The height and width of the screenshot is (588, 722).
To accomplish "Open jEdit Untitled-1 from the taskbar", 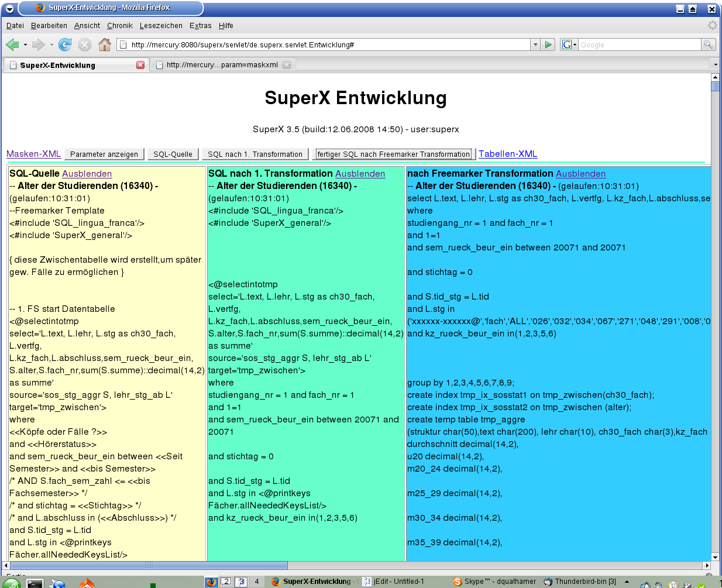I will (x=393, y=581).
